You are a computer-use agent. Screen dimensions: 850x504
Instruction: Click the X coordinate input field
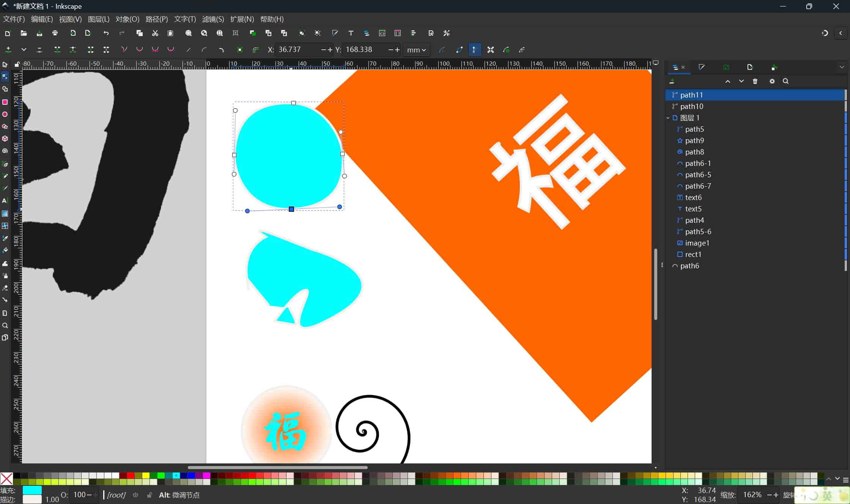pos(297,50)
